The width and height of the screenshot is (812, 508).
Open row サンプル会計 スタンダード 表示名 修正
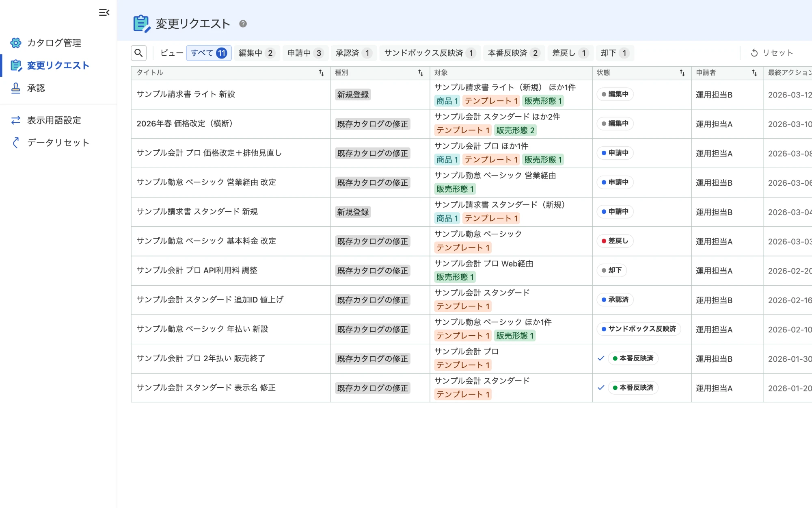471,388
